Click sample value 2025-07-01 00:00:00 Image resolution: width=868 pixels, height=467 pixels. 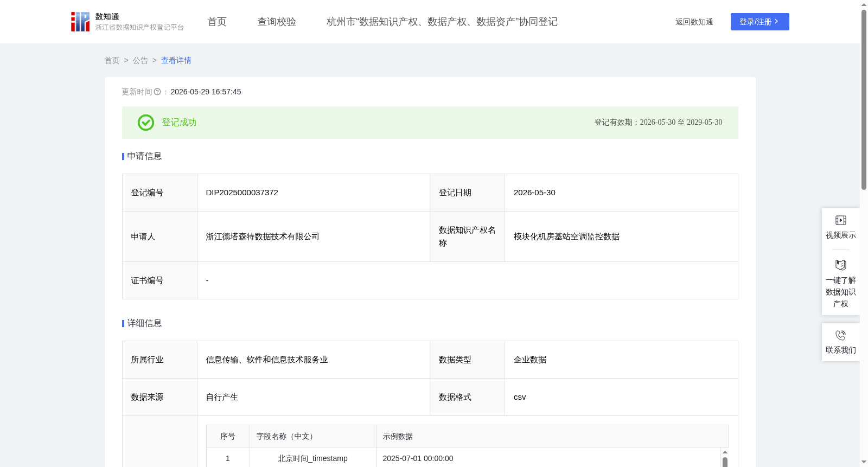[x=418, y=458]
